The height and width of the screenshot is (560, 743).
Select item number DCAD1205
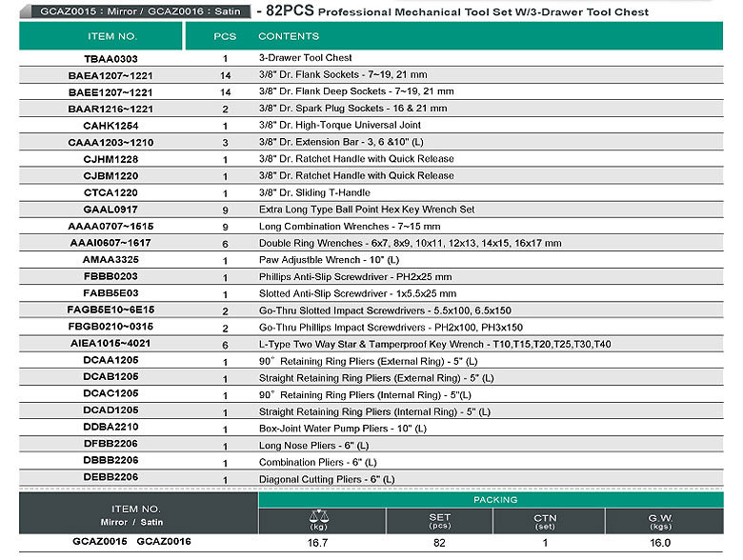tap(110, 410)
